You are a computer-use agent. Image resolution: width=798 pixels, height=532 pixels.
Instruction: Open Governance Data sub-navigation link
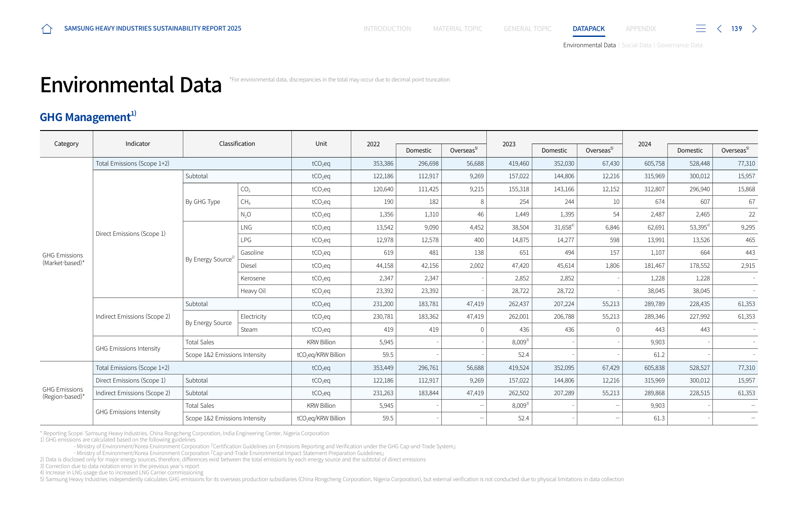[680, 45]
